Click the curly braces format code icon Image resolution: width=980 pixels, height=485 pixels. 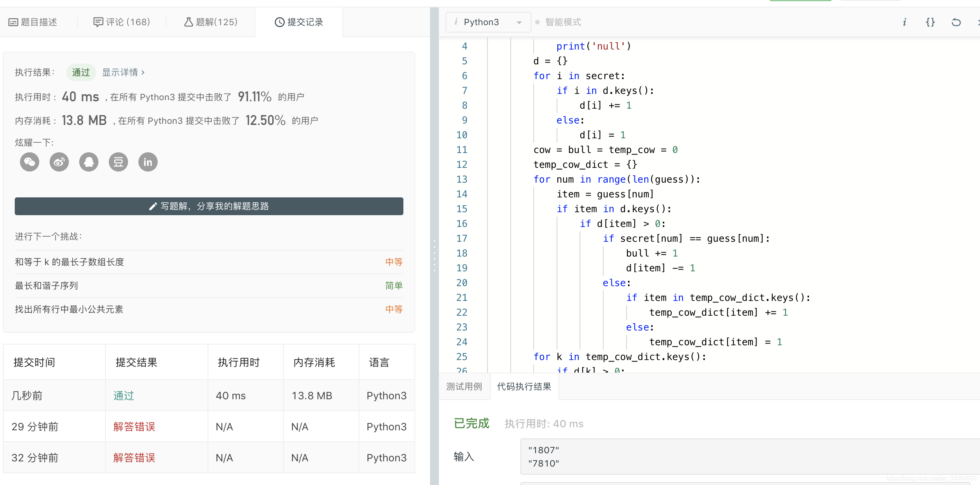pos(930,22)
